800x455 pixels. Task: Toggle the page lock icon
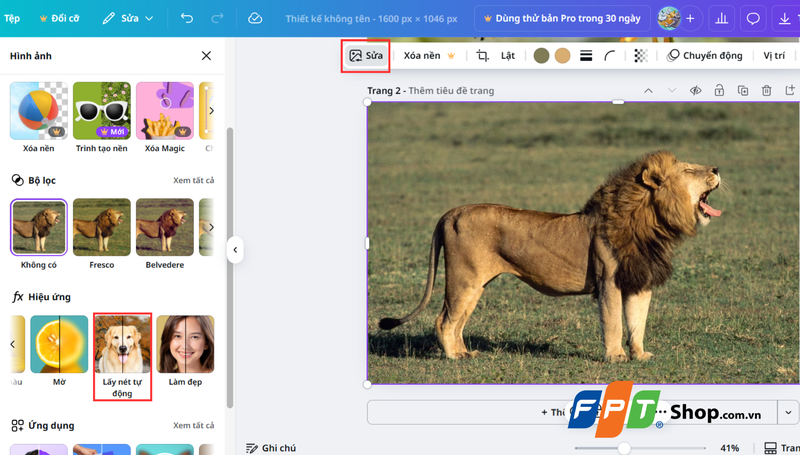click(x=719, y=91)
